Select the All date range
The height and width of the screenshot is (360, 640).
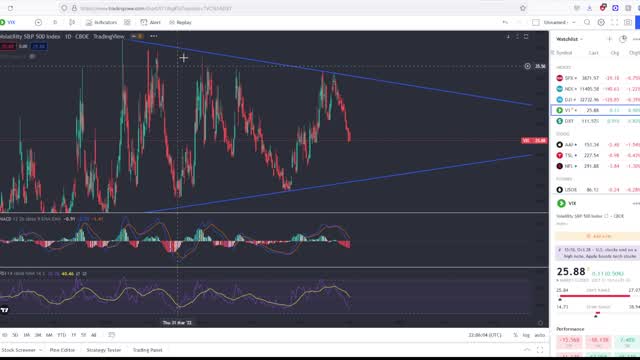[x=93, y=335]
